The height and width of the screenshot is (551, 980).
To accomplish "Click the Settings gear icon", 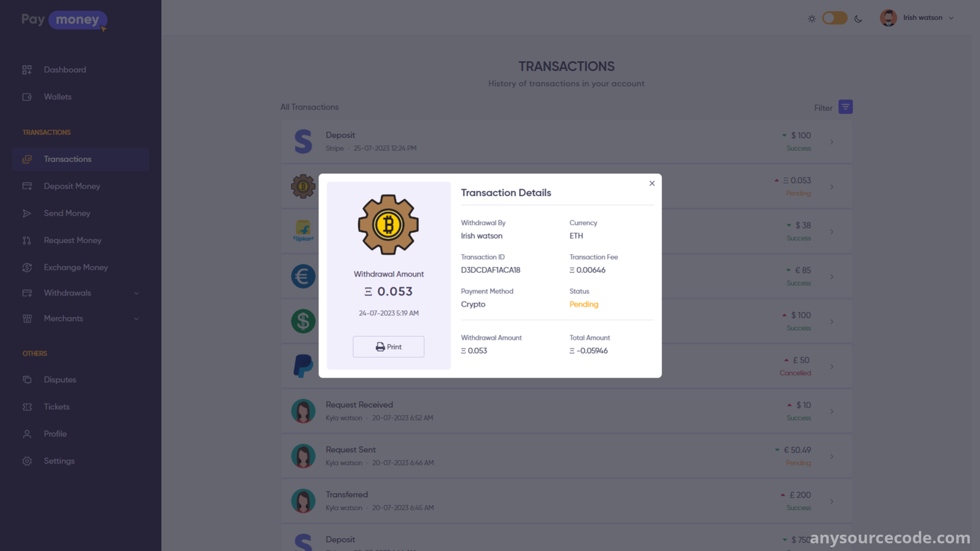I will (27, 461).
